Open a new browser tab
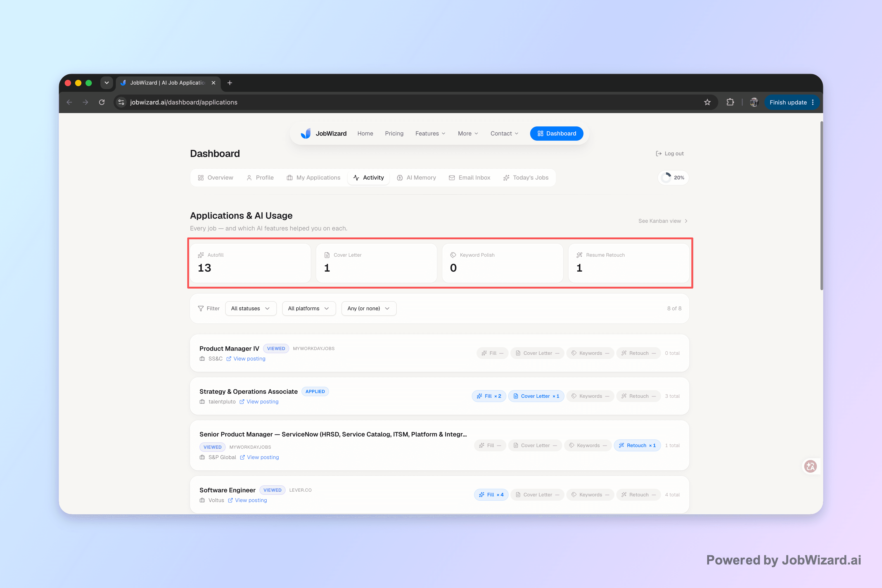 pos(230,83)
